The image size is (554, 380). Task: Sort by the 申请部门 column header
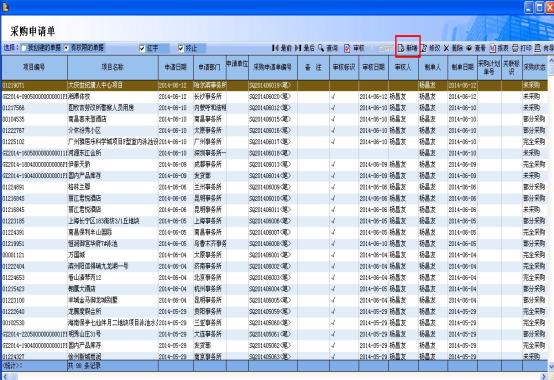(x=210, y=67)
